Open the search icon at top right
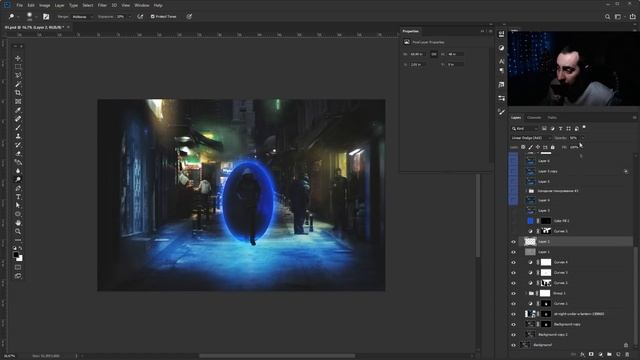This screenshot has width=640, height=360. tap(607, 17)
